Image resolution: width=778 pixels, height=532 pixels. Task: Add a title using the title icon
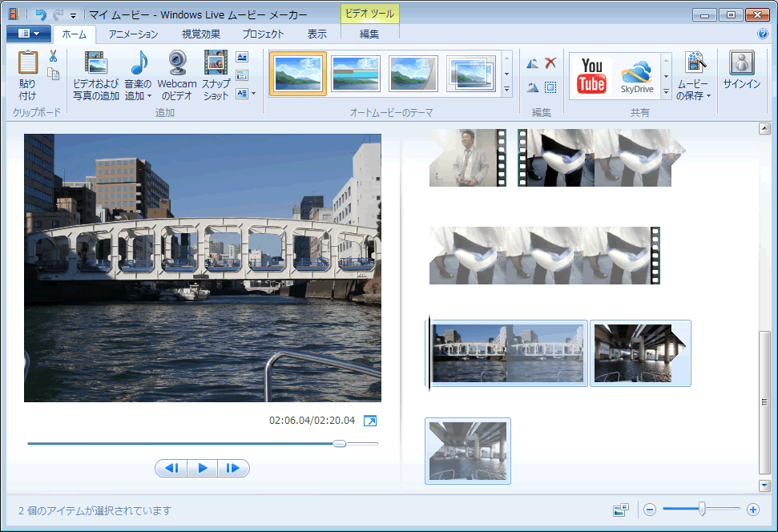242,57
